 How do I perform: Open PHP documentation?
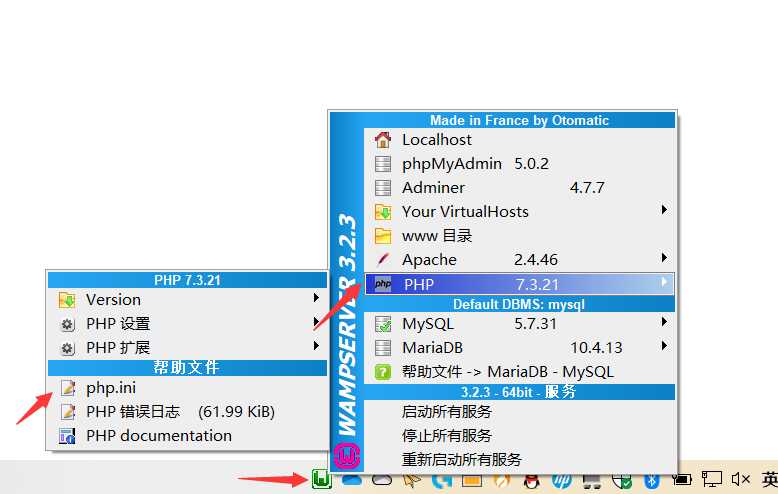coord(187,435)
